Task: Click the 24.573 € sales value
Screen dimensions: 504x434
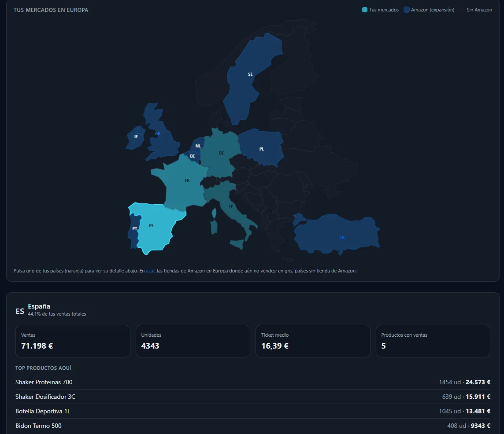Action: pos(478,382)
